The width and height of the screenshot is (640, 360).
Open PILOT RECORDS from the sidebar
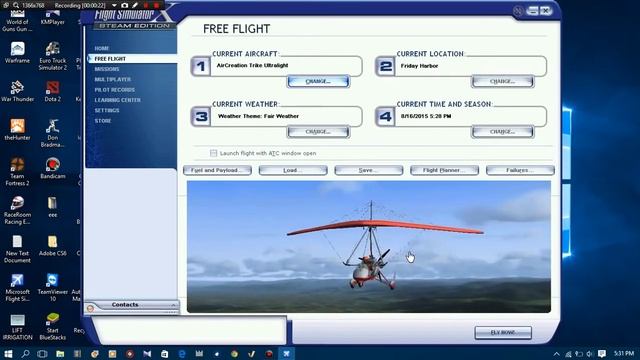pos(114,90)
